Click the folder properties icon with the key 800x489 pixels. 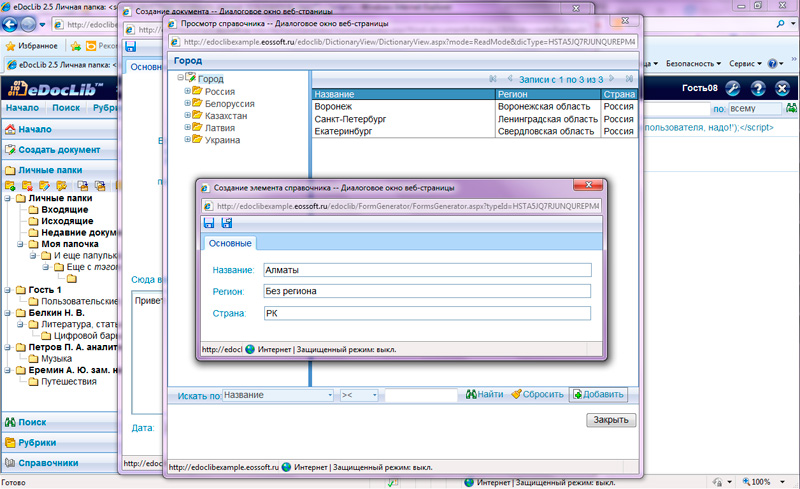point(62,186)
